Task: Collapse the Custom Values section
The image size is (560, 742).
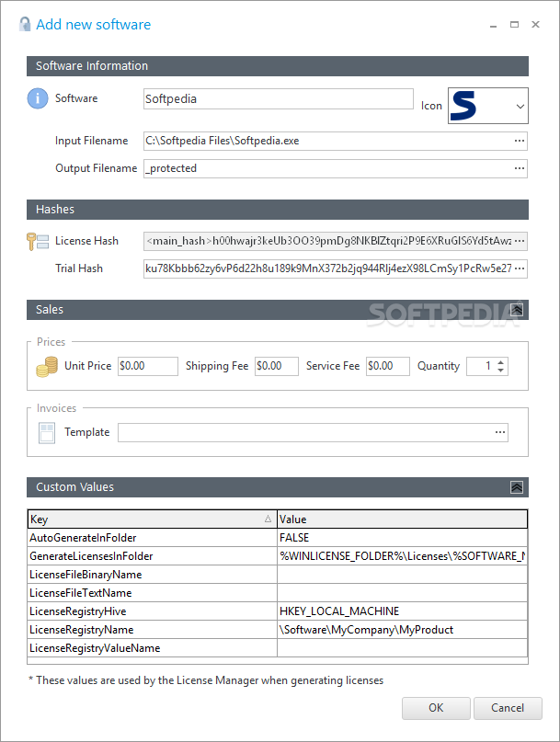Action: (517, 487)
